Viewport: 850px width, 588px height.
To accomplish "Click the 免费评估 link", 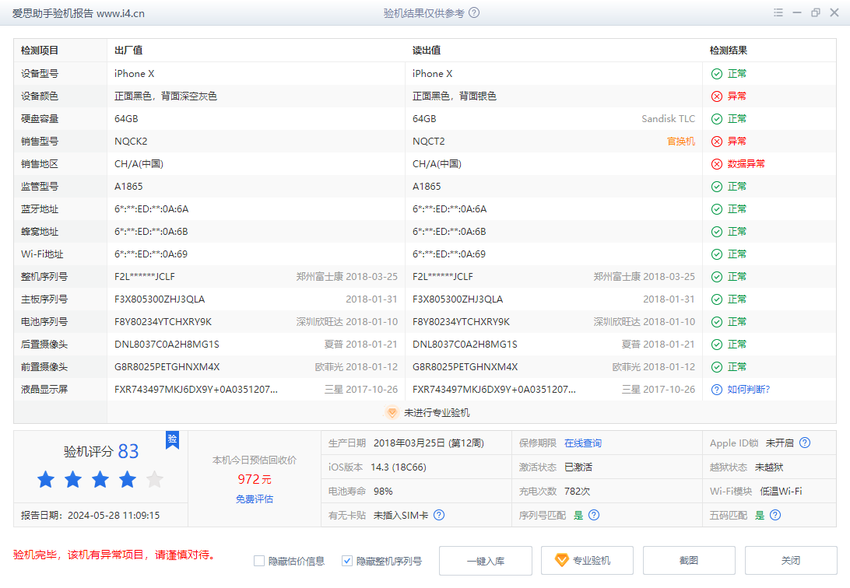I will coord(254,499).
